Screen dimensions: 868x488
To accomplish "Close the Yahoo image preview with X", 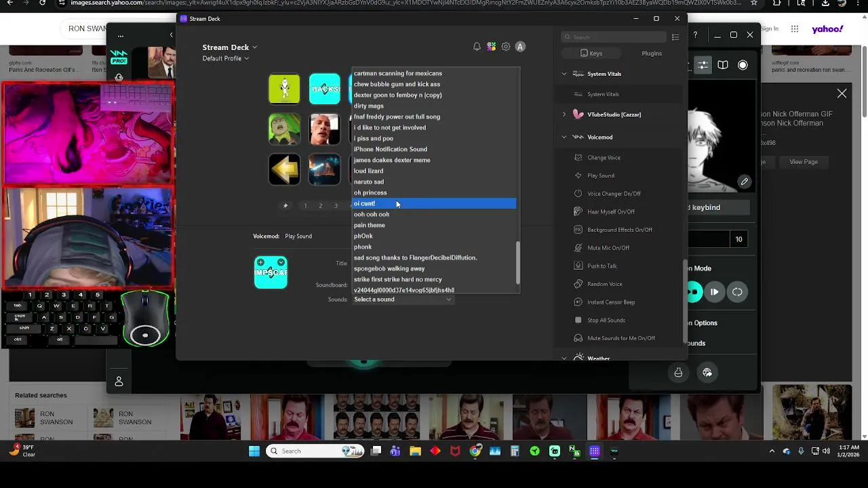I will pyautogui.click(x=842, y=94).
